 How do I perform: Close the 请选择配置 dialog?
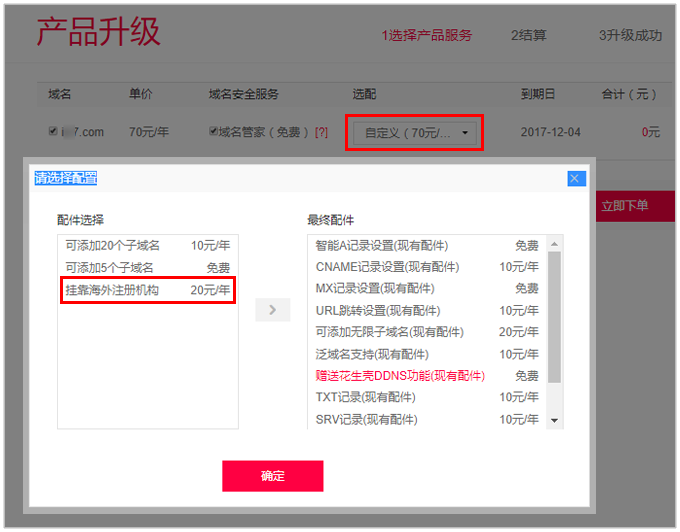pos(575,178)
